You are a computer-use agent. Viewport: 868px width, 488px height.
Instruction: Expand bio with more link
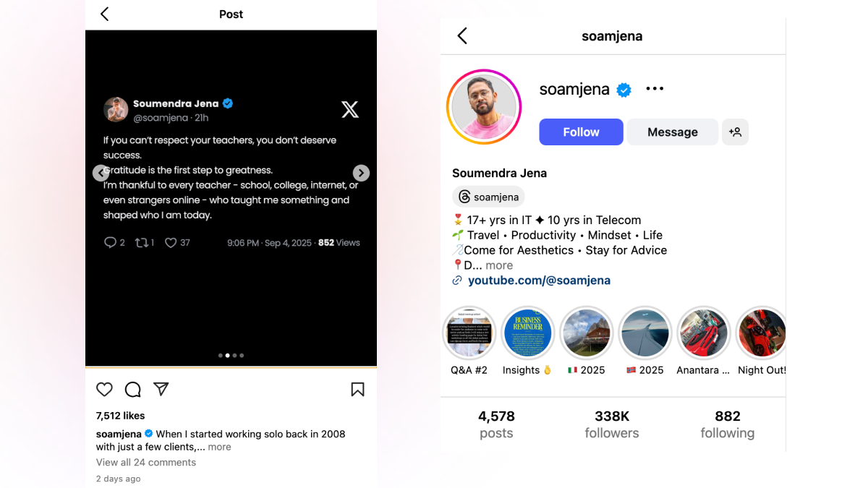499,265
